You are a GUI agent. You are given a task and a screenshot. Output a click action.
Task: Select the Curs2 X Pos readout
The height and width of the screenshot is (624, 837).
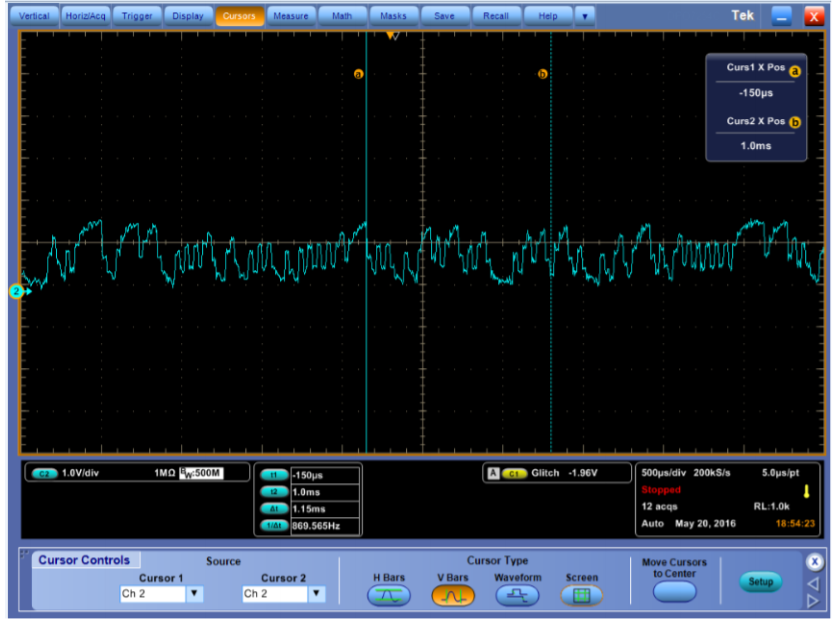point(756,133)
